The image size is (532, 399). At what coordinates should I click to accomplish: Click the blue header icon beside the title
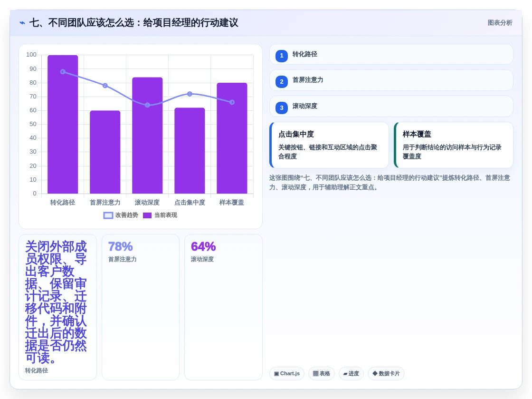tap(22, 23)
